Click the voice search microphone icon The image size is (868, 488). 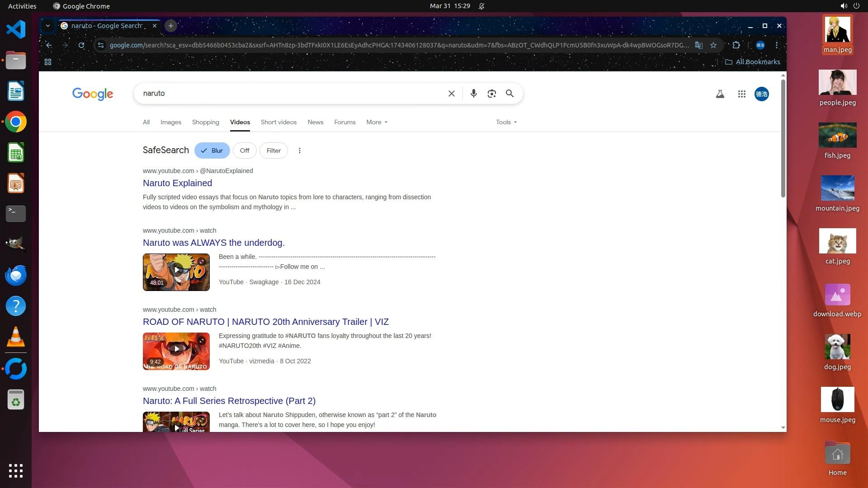473,94
